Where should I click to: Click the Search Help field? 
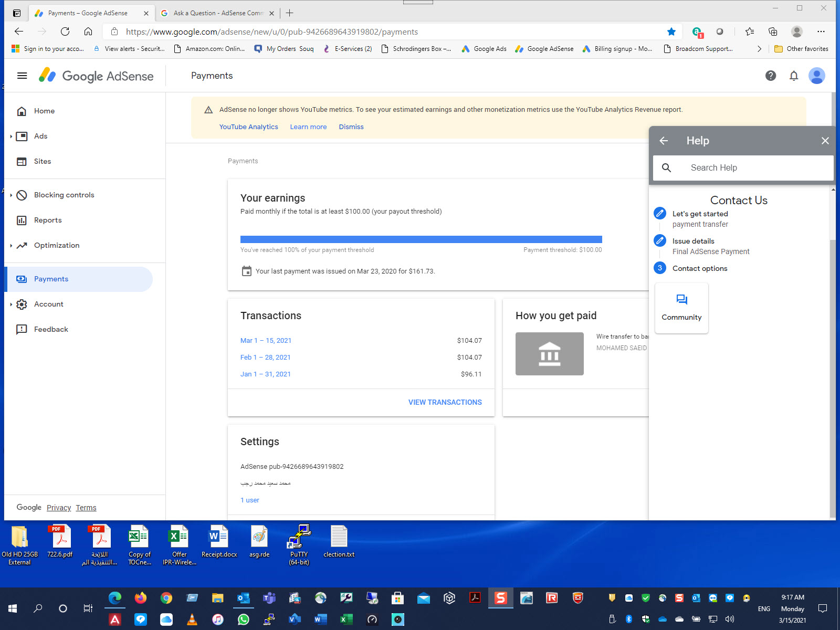(743, 168)
